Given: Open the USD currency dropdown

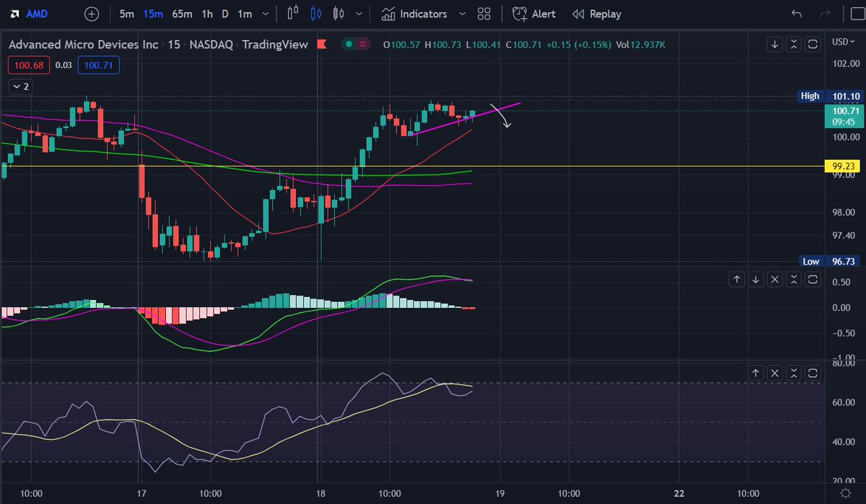Looking at the screenshot, I should [x=844, y=42].
